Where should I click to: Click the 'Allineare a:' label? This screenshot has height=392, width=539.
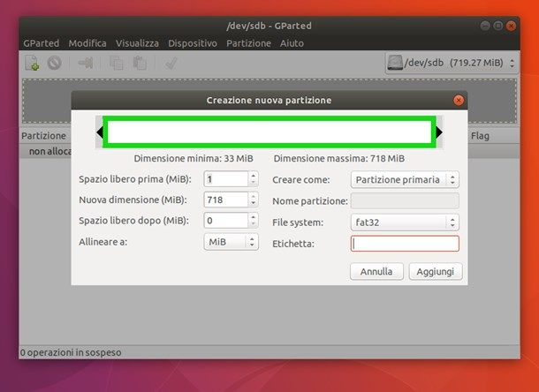[x=103, y=242]
